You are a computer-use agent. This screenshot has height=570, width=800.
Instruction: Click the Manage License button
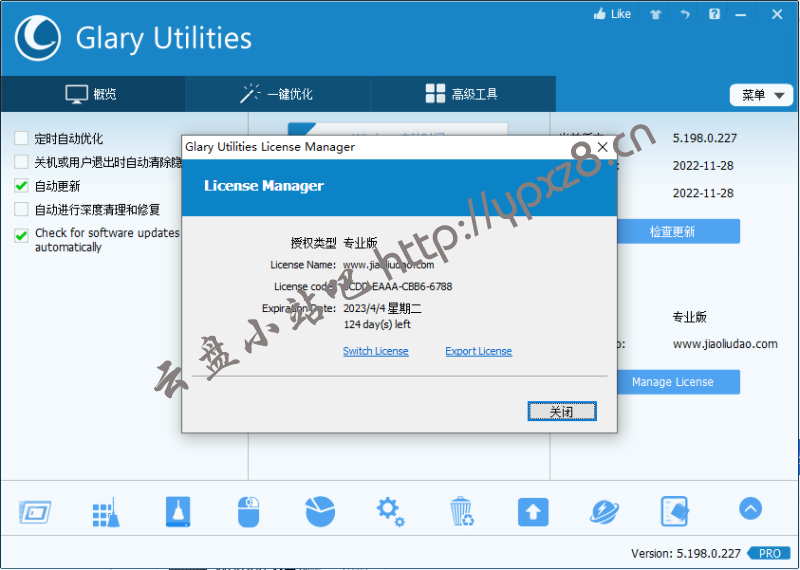point(679,382)
